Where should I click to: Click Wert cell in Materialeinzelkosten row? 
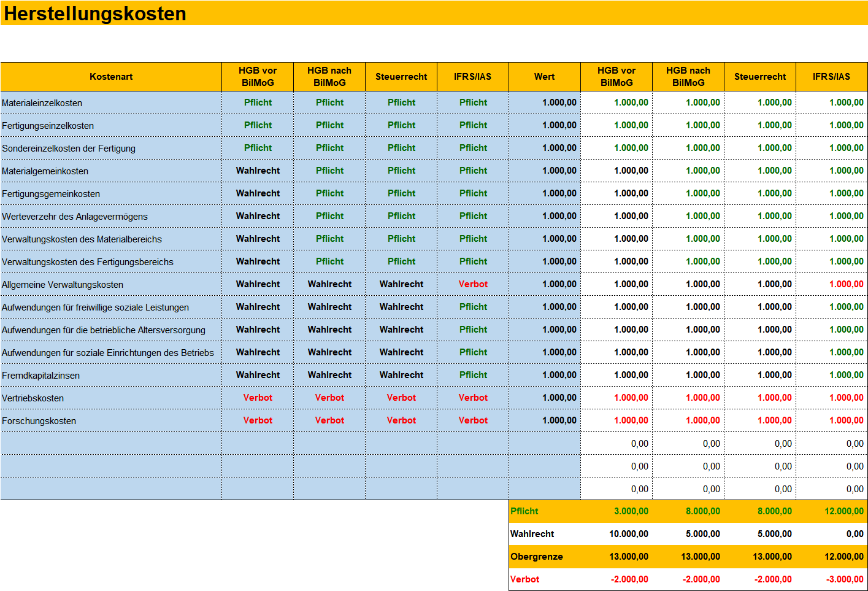coord(545,102)
